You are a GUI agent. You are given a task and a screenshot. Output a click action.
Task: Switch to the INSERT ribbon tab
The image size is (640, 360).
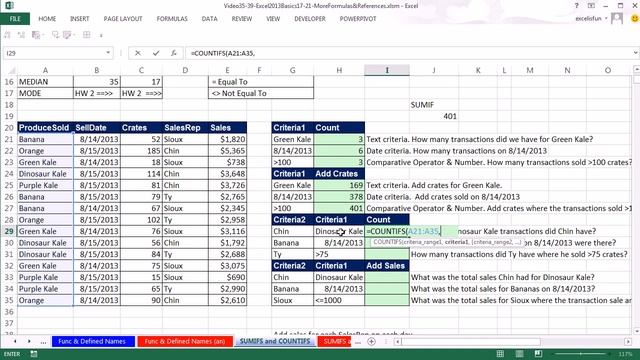(x=80, y=19)
